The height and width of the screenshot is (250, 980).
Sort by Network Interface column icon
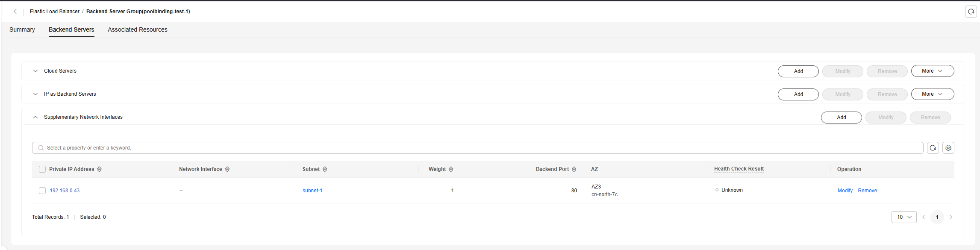tap(227, 169)
